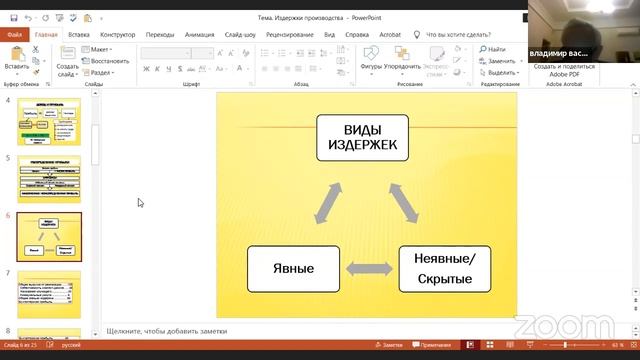Open Quick Styles (Экспресс-стили) gallery
Screen dimensions: 640x360
coord(436,61)
